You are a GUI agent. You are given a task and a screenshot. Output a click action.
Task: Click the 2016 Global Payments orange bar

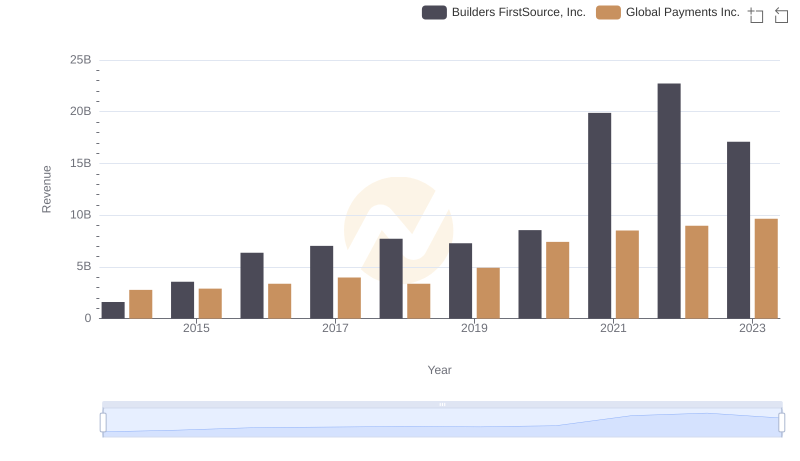tap(280, 301)
